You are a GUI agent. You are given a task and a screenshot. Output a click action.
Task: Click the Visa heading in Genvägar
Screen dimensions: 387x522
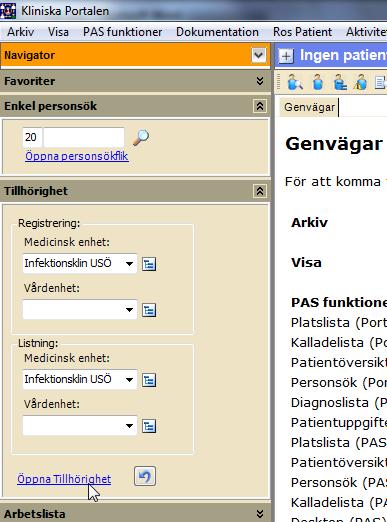pyautogui.click(x=306, y=263)
